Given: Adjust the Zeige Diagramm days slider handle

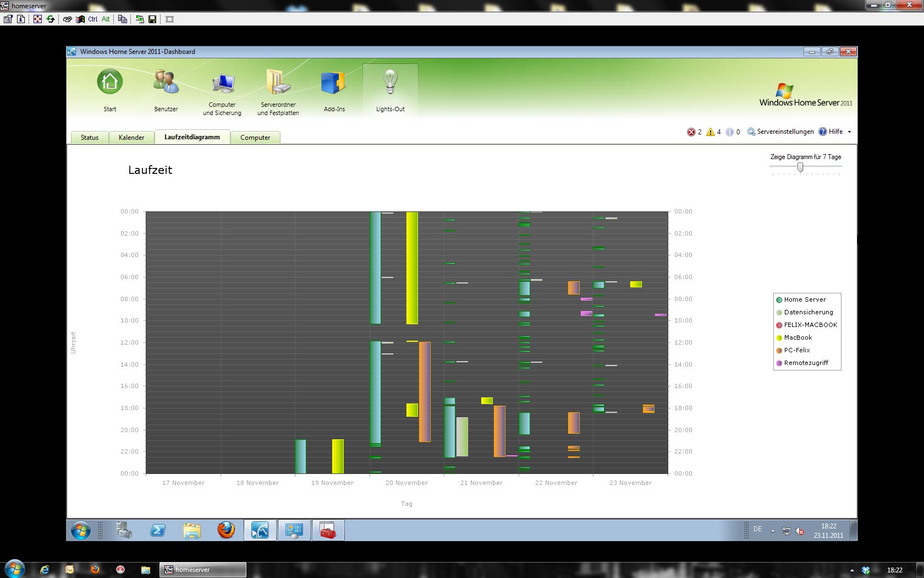Looking at the screenshot, I should [800, 167].
